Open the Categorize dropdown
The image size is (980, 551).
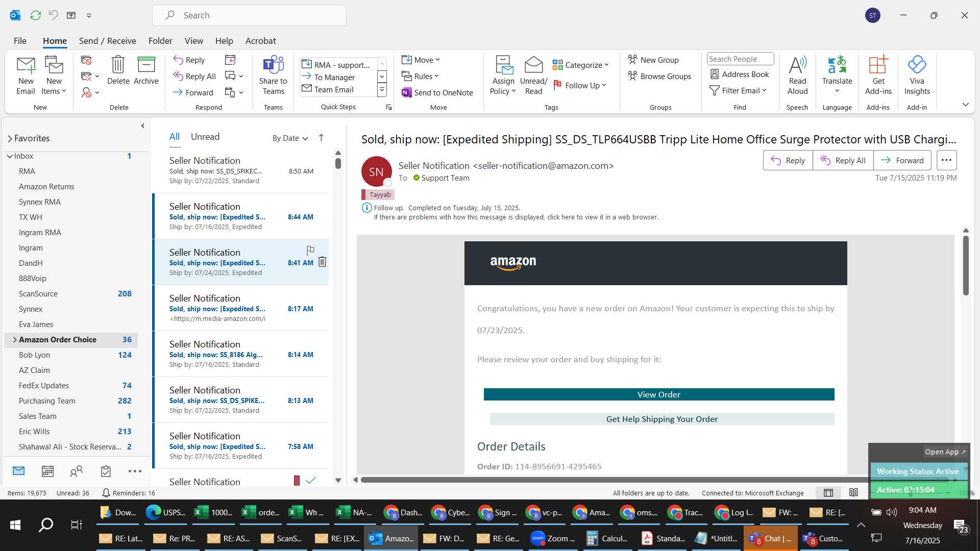(x=581, y=65)
